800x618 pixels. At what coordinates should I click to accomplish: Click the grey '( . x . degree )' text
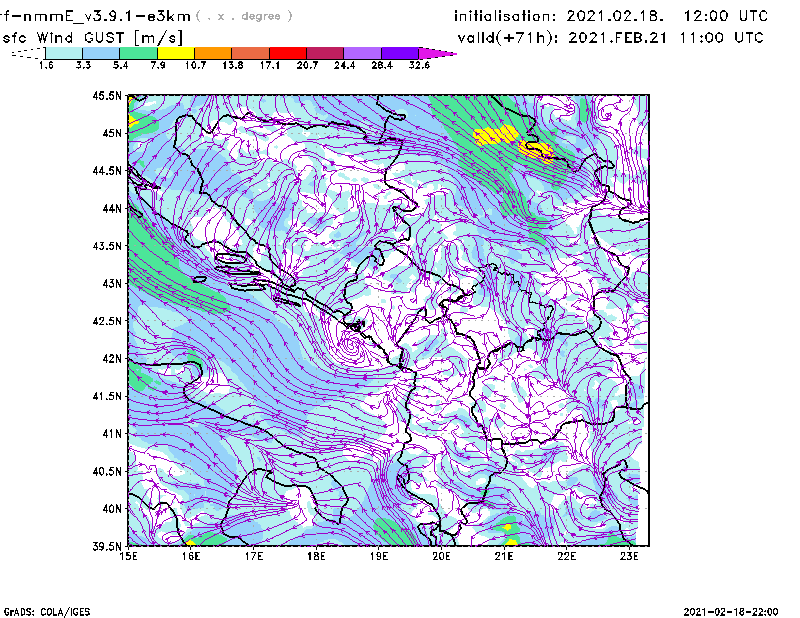(x=244, y=16)
